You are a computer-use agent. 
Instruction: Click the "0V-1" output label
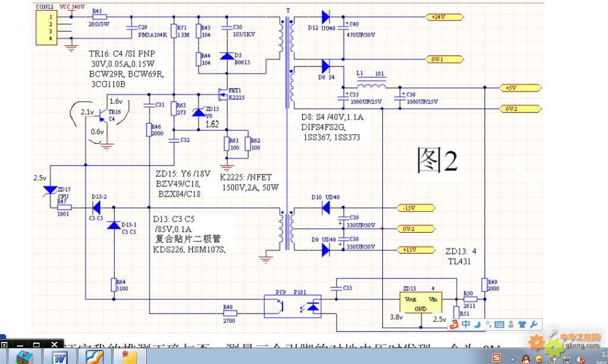point(444,59)
